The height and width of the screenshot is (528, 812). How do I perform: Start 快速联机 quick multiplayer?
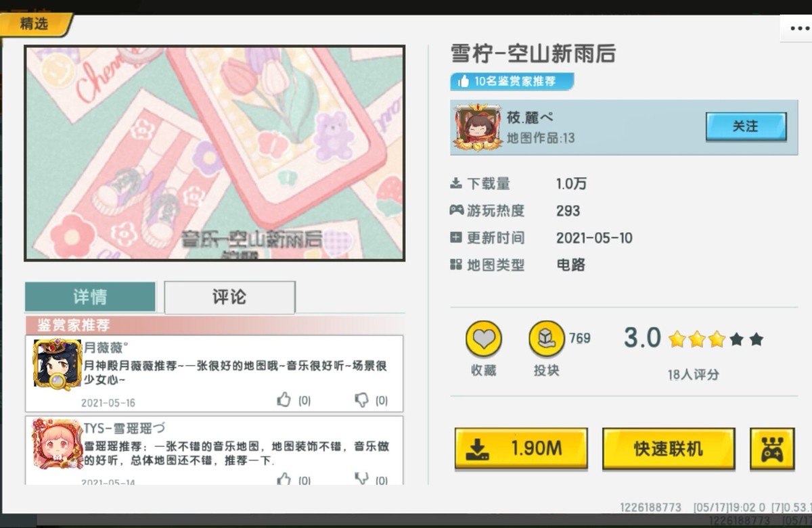[x=669, y=448]
